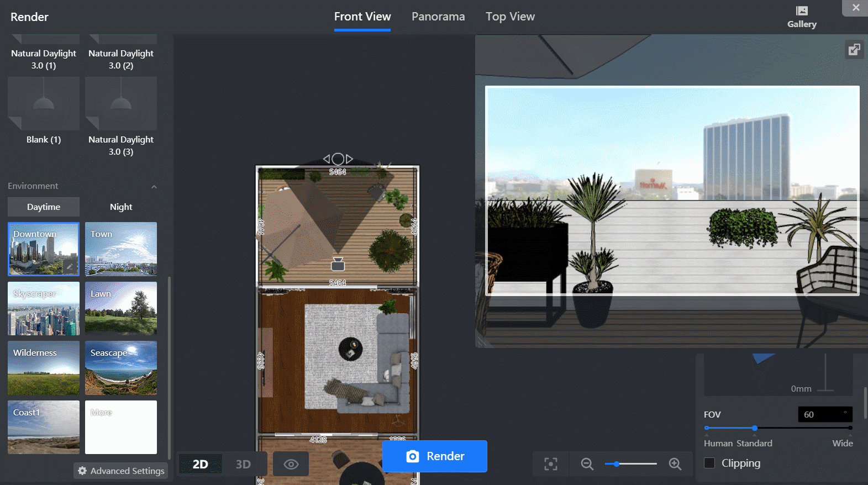868x485 pixels.
Task: Click the fit-to-view focus icon
Action: tap(550, 464)
